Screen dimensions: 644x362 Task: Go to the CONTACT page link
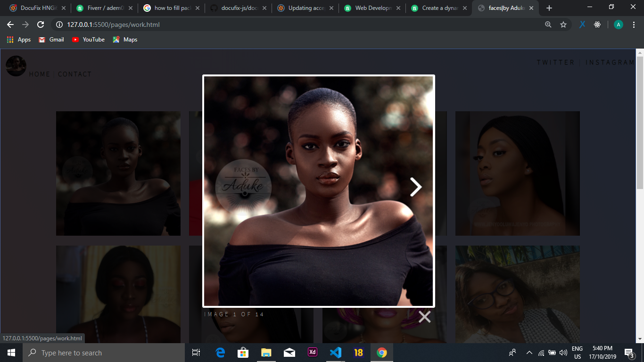click(x=74, y=74)
